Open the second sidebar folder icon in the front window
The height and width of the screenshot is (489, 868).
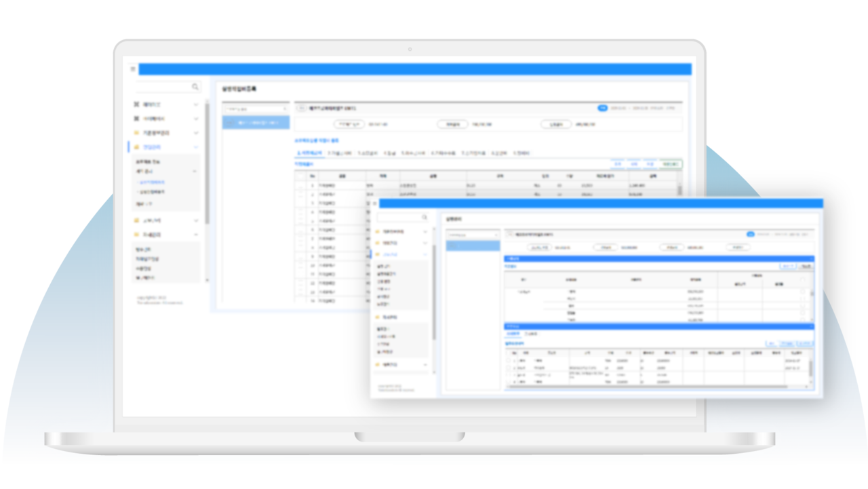(x=378, y=243)
